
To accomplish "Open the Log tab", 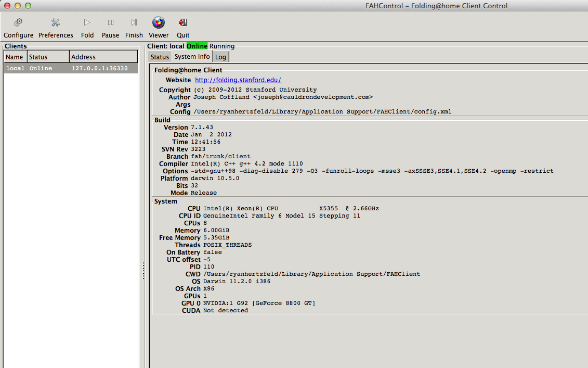I will [220, 57].
